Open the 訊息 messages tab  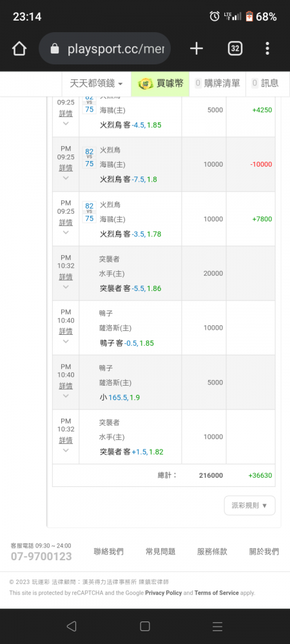pyautogui.click(x=266, y=83)
